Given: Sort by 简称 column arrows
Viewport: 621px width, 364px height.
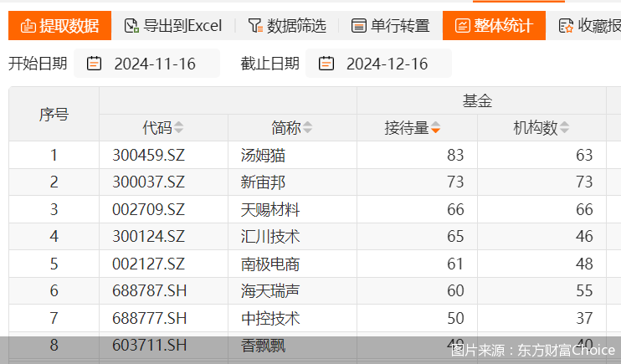Looking at the screenshot, I should pyautogui.click(x=307, y=128).
